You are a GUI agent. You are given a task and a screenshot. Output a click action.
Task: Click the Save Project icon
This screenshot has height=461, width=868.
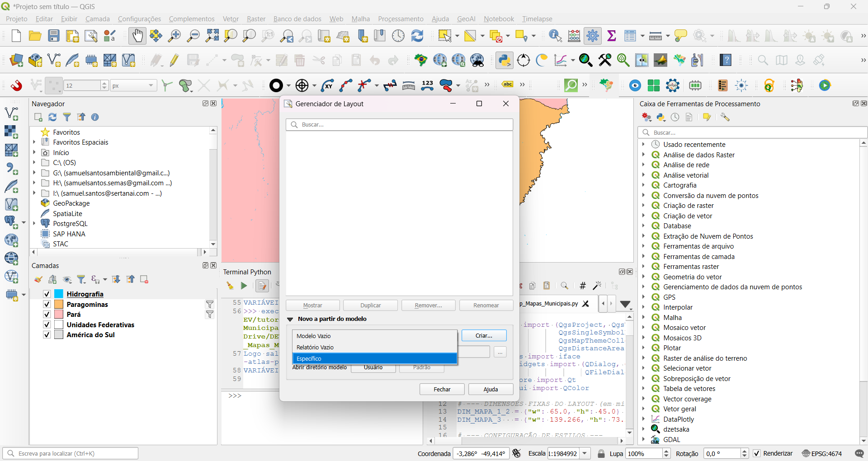tap(54, 36)
